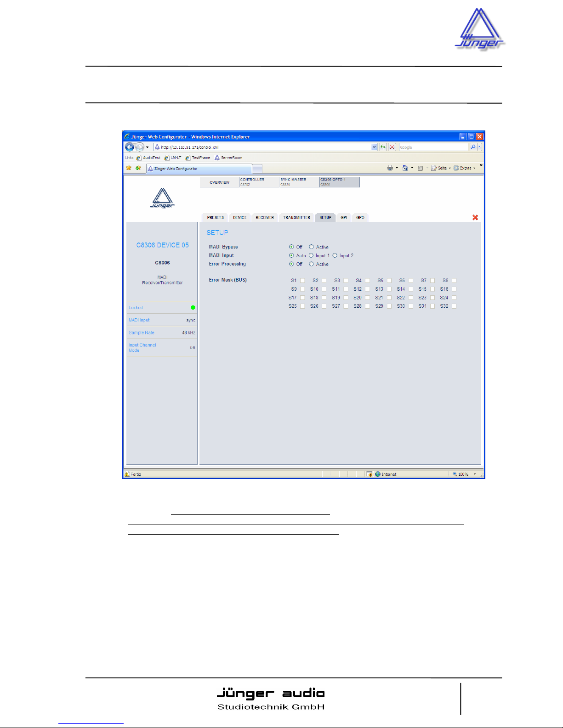Image resolution: width=563 pixels, height=728 pixels.
Task: Click the Refresh page icon
Action: click(x=383, y=147)
